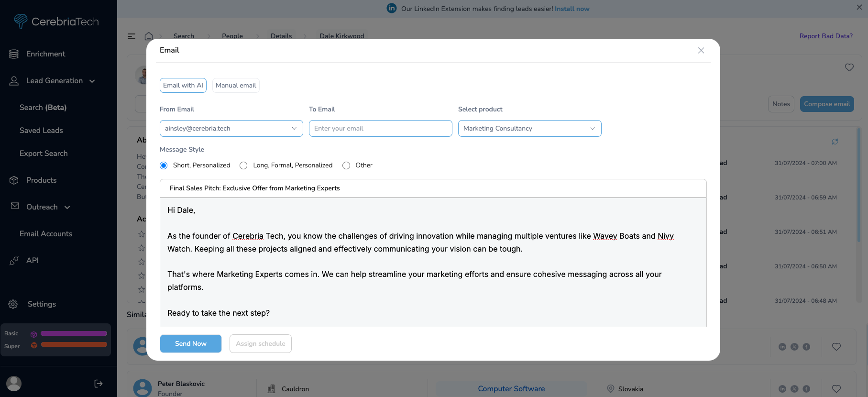Click the Slovakia location pin icon
The width and height of the screenshot is (868, 397).
(611, 389)
